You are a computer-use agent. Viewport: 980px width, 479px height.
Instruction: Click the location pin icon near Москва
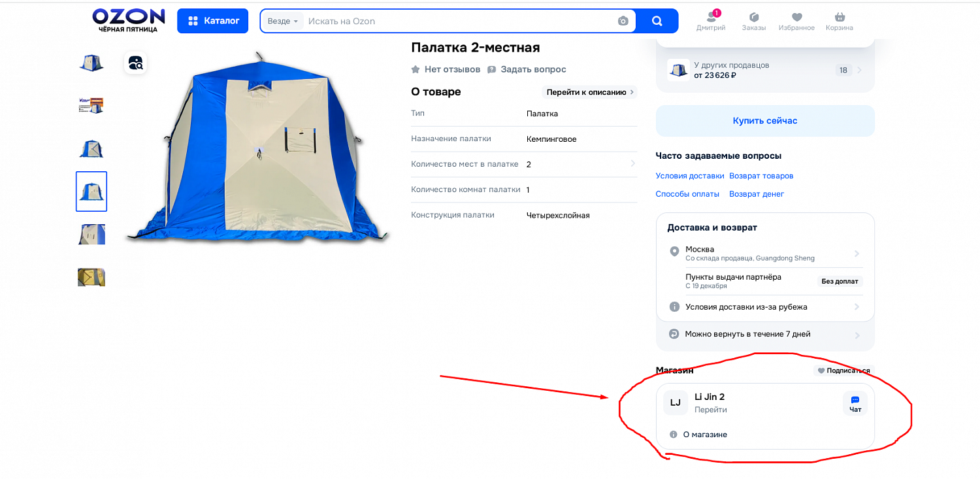pos(675,252)
